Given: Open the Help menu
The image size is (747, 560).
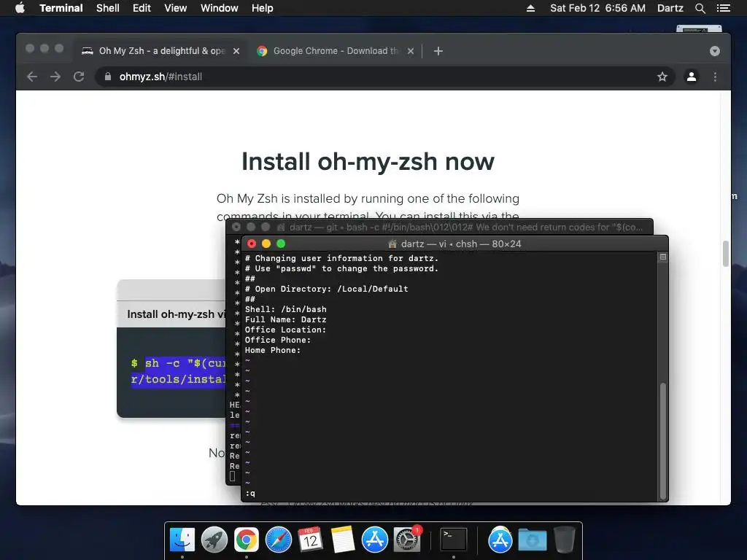Looking at the screenshot, I should point(263,8).
